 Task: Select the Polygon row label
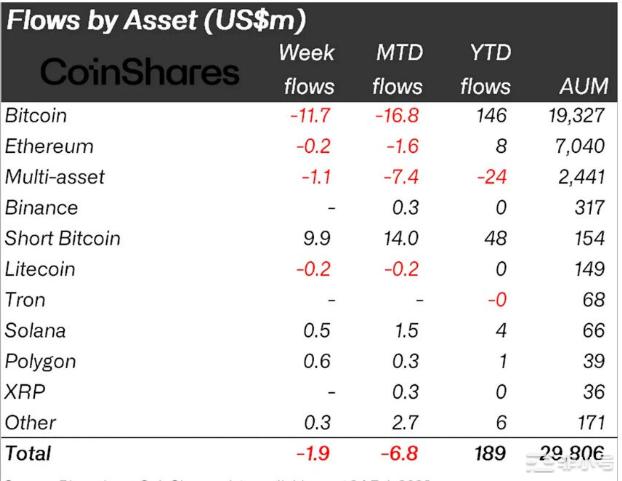click(x=40, y=361)
